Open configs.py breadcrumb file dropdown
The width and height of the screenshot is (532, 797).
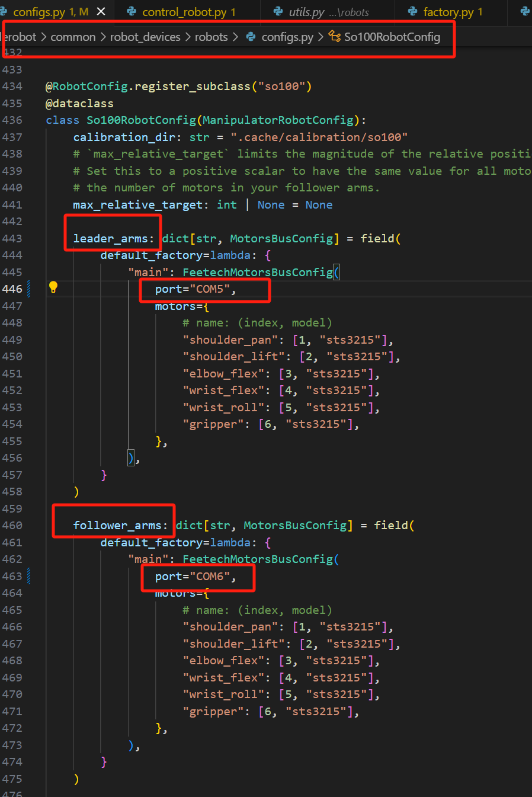point(287,37)
